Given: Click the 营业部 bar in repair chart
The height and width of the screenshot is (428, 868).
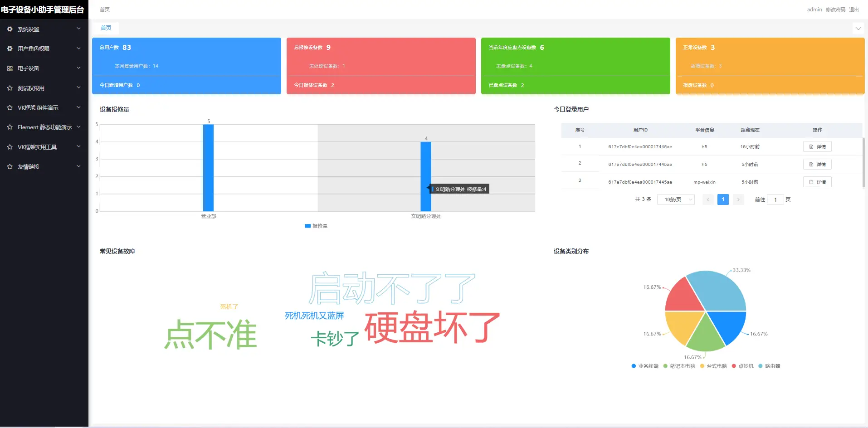Looking at the screenshot, I should click(x=208, y=168).
